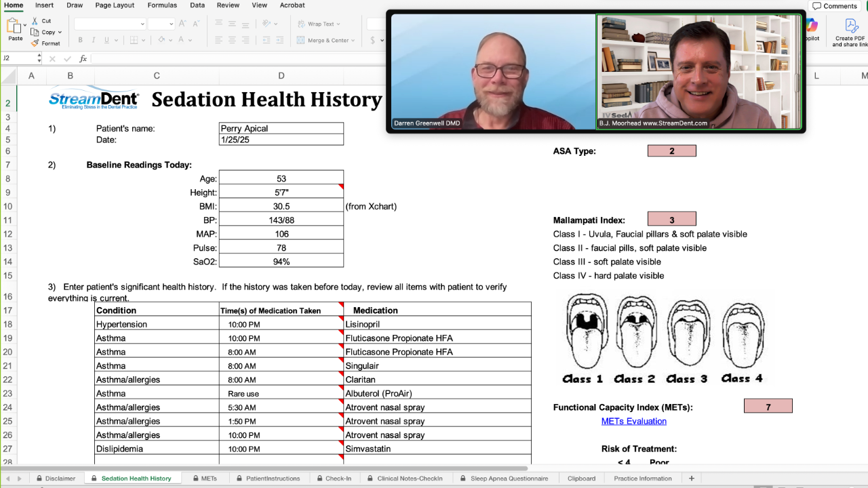
Task: Click the previous sheet navigation arrow
Action: (9, 479)
